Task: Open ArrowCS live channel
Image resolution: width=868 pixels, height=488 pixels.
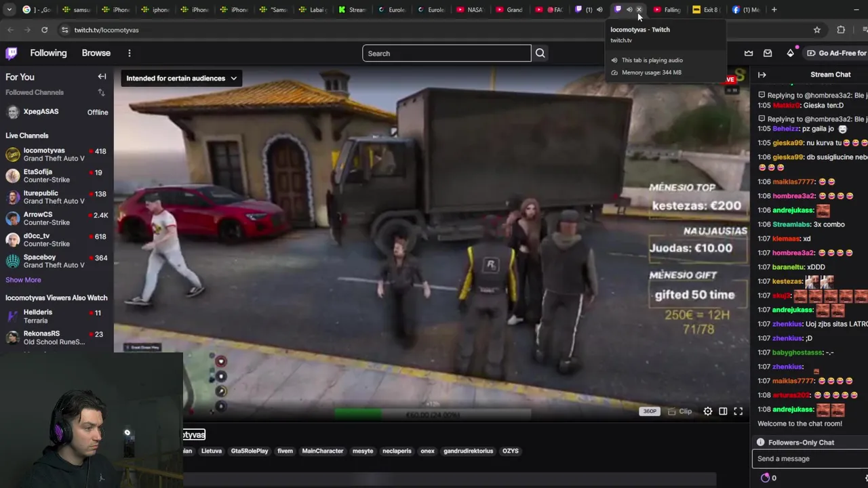Action: (57, 218)
